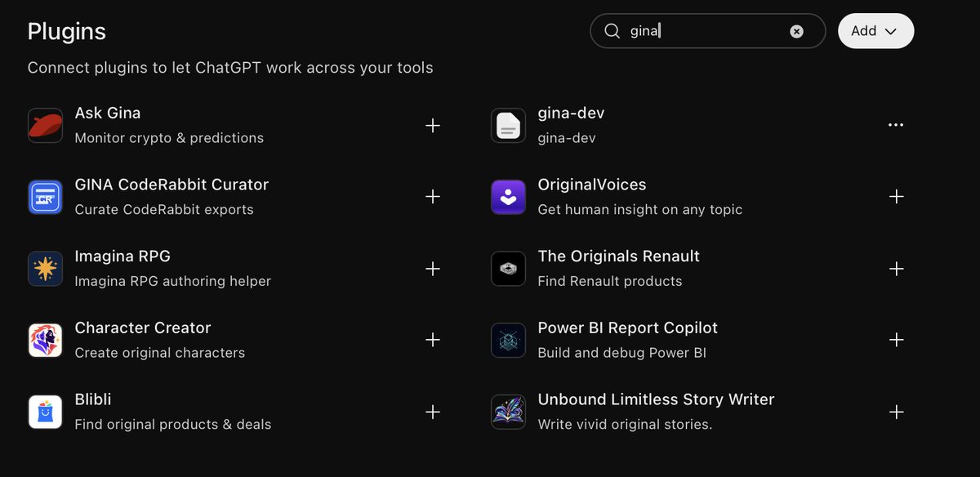The height and width of the screenshot is (477, 980).
Task: Open the Ask Gina plugin title
Action: [x=108, y=113]
